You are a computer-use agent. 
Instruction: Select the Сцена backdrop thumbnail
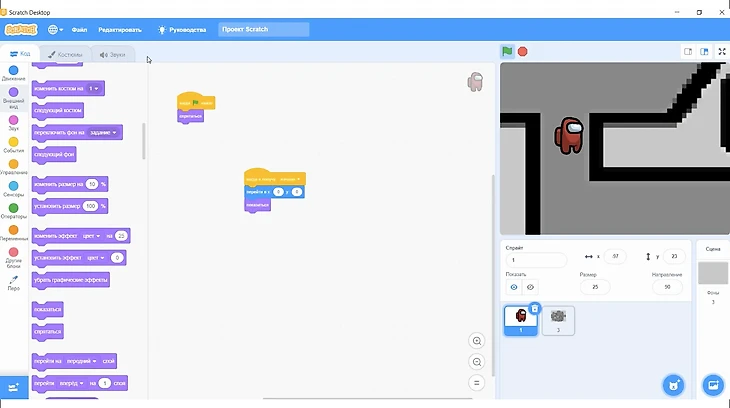click(x=713, y=273)
